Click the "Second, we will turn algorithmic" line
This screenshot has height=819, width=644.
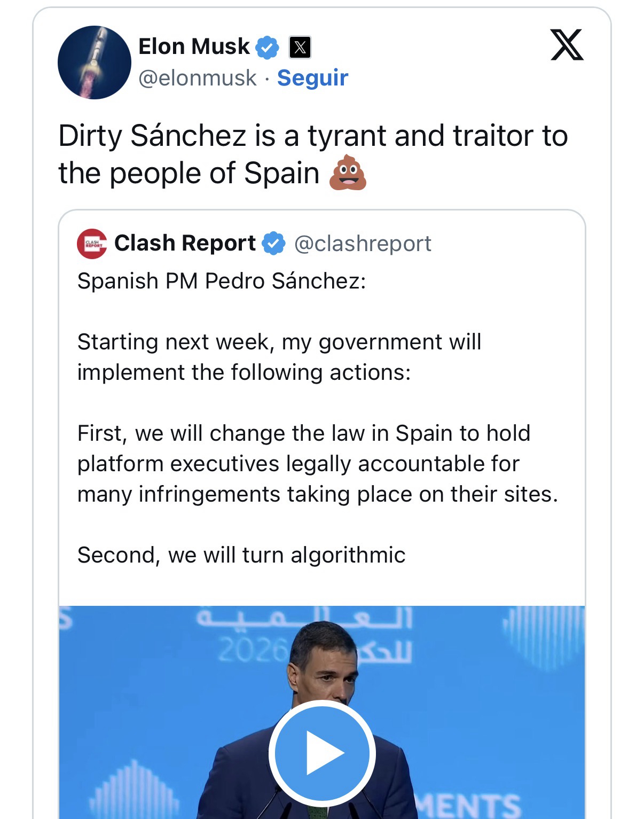coord(241,555)
